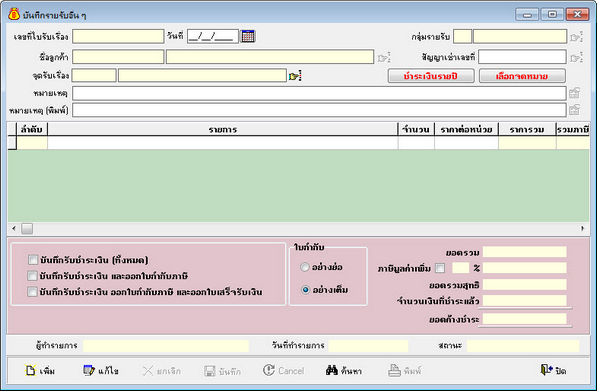Click the ค้นหา (search) binoculars button
The image size is (597, 391).
[344, 370]
